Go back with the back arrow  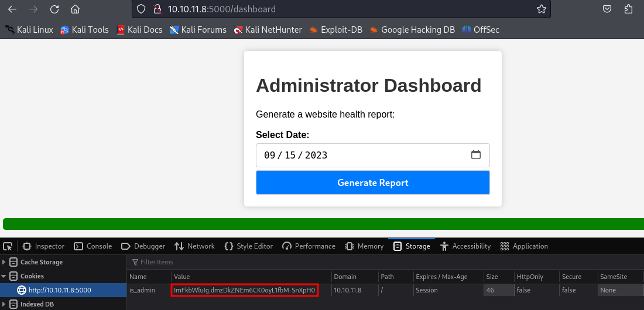12,9
